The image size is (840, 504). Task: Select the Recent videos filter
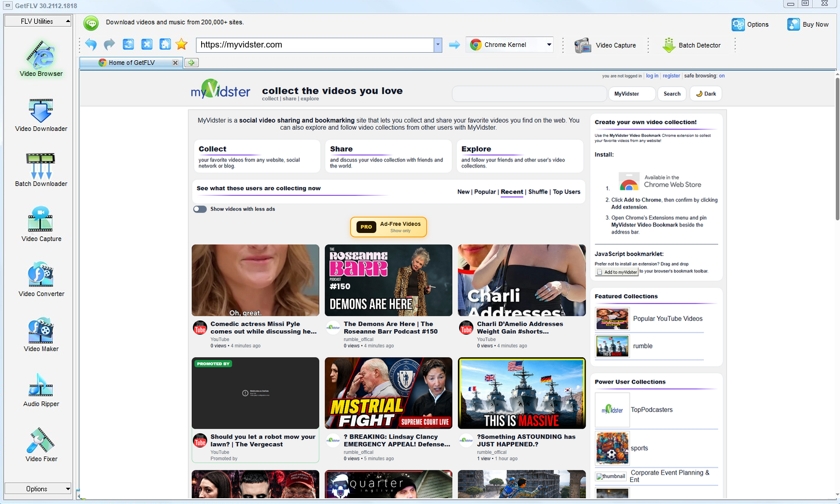[512, 192]
